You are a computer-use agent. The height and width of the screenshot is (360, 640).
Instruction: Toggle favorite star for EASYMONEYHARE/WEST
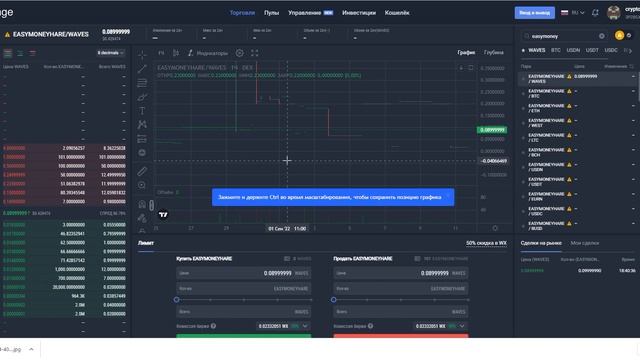point(523,123)
